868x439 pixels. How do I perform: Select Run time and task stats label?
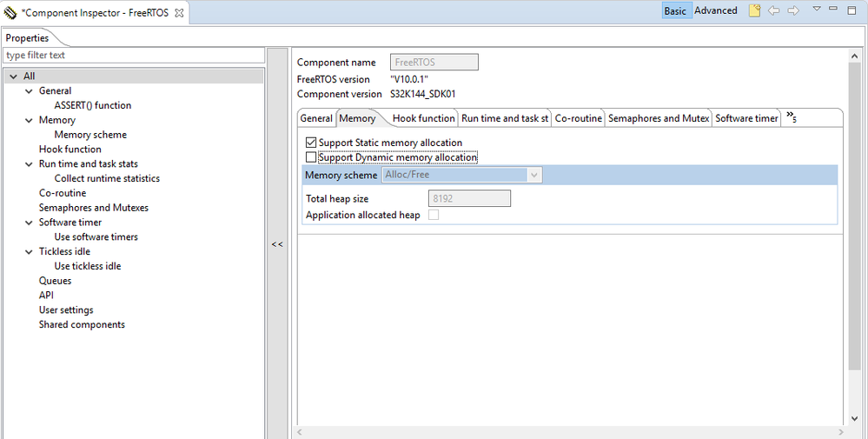(x=88, y=163)
